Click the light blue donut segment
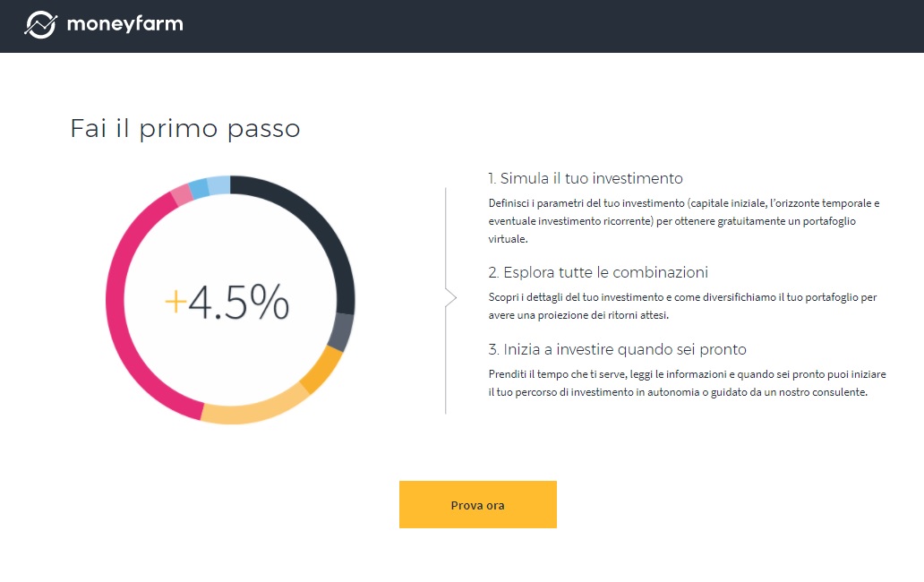Viewport: 924px width, 582px height. coord(218,185)
